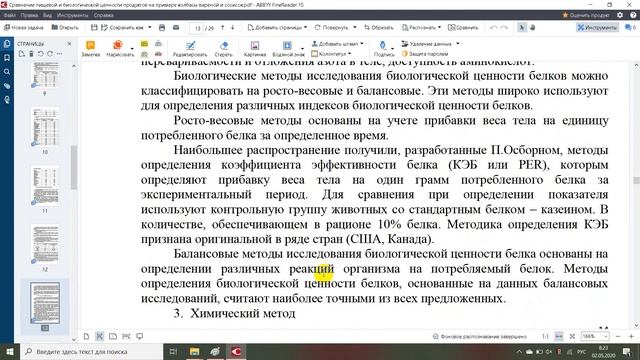Open the Файл menu

click(x=9, y=15)
